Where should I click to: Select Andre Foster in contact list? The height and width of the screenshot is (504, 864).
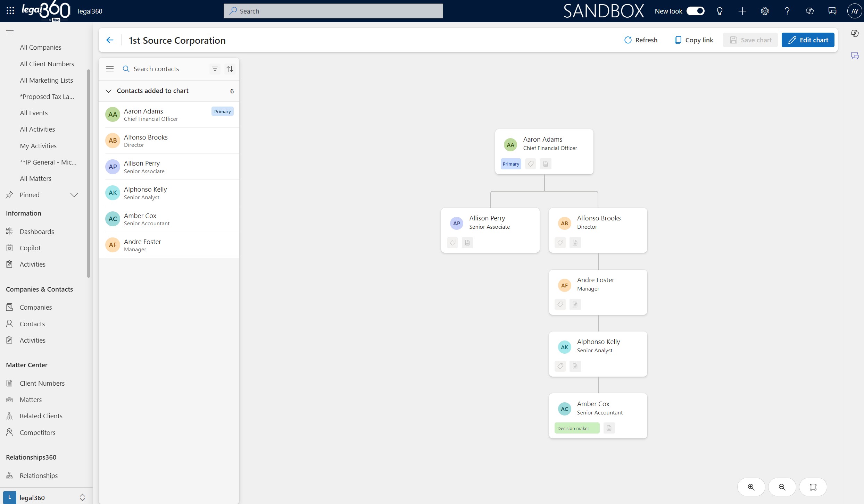(169, 245)
